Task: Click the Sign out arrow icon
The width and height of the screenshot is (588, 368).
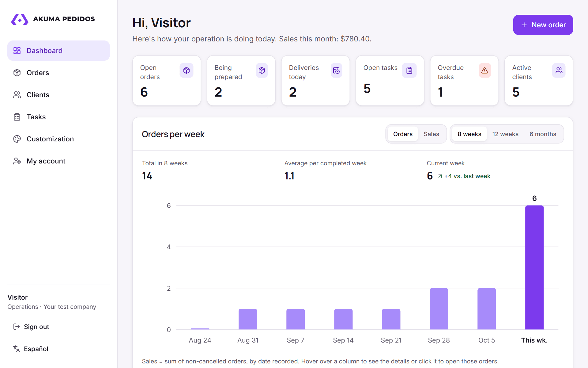Action: click(x=17, y=327)
